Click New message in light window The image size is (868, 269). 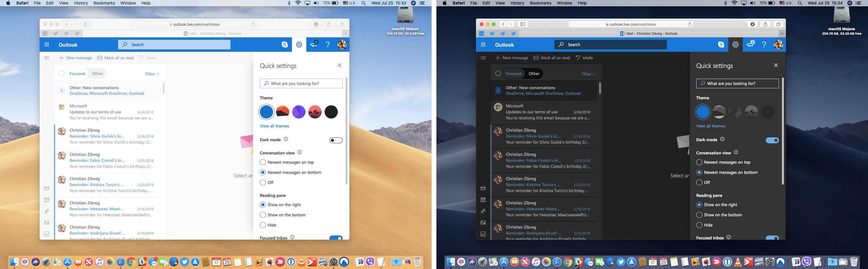76,58
